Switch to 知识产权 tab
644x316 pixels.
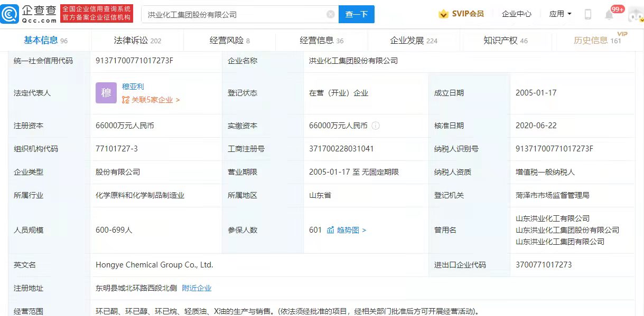[x=506, y=40]
